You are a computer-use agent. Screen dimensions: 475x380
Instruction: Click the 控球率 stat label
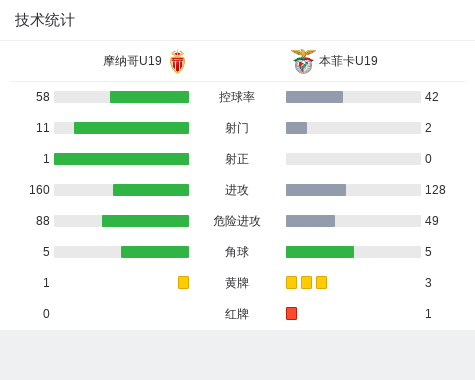(x=237, y=97)
